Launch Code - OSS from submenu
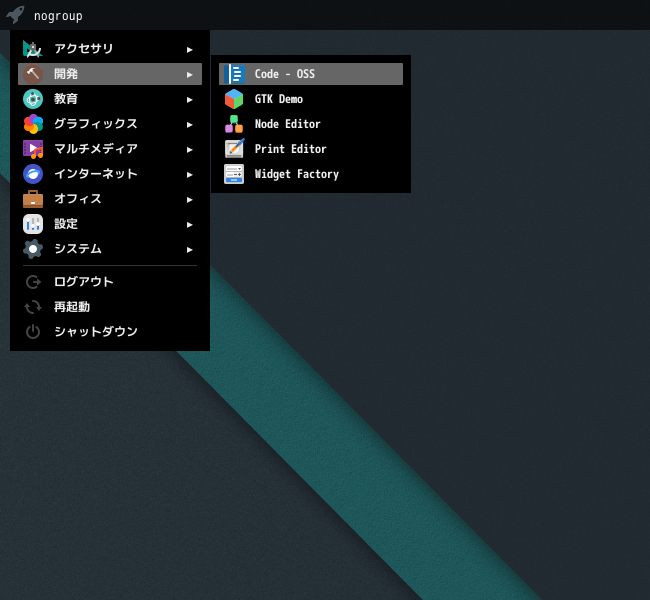This screenshot has height=600, width=650. [311, 74]
